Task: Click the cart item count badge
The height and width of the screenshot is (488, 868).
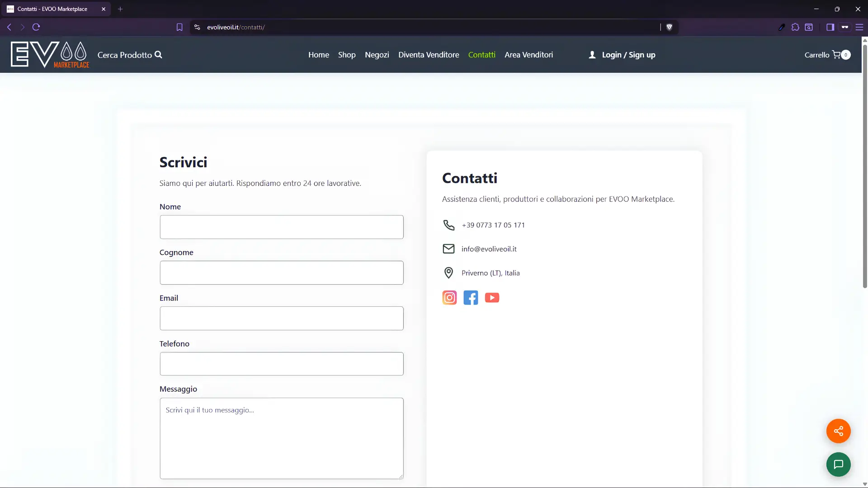Action: (x=846, y=55)
